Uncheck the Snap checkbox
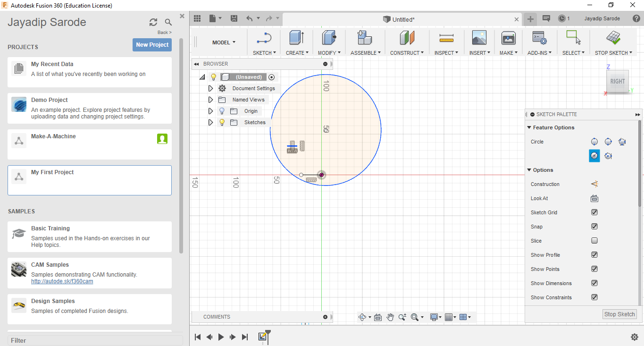The height and width of the screenshot is (346, 644). (x=594, y=227)
